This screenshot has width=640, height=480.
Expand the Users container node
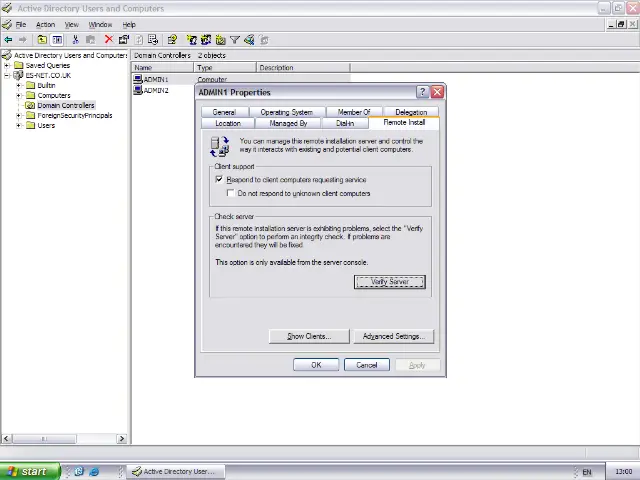(x=19, y=125)
